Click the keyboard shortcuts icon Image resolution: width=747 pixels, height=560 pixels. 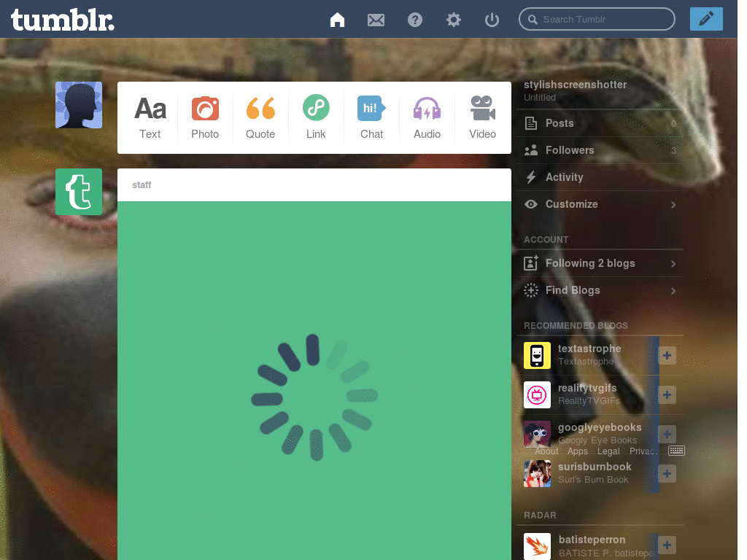[x=676, y=451]
